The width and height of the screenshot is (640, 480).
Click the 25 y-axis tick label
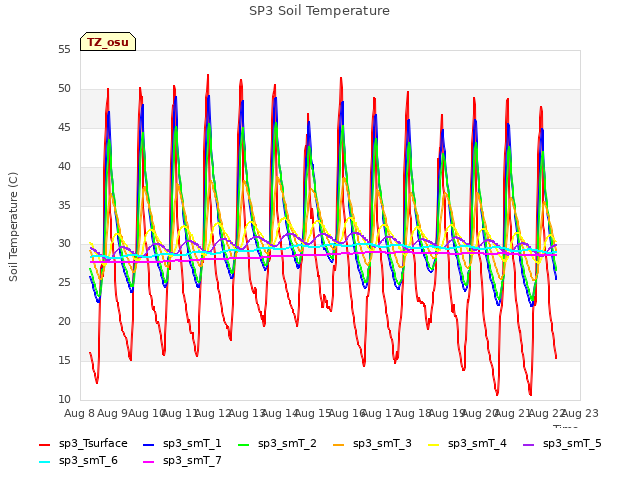coord(64,282)
